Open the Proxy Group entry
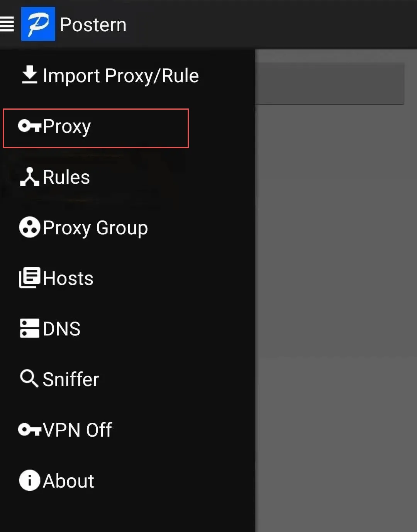The width and height of the screenshot is (417, 532). tap(95, 228)
